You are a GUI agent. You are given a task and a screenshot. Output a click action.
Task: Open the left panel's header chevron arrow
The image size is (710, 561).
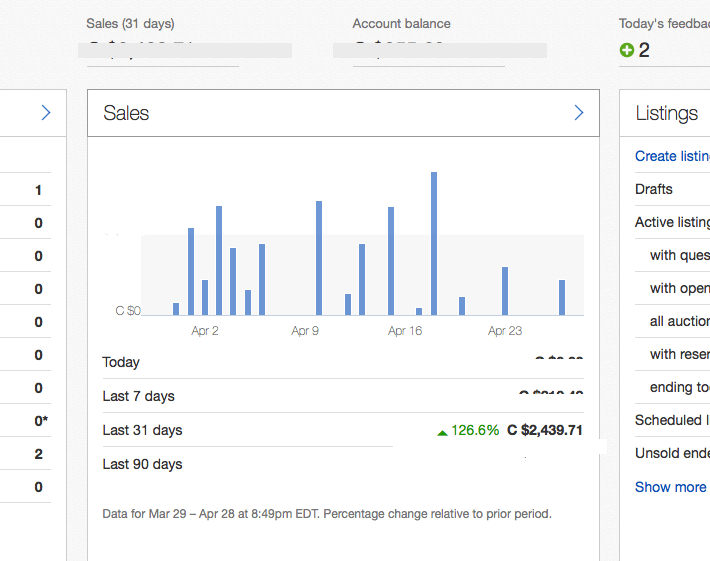pos(46,113)
